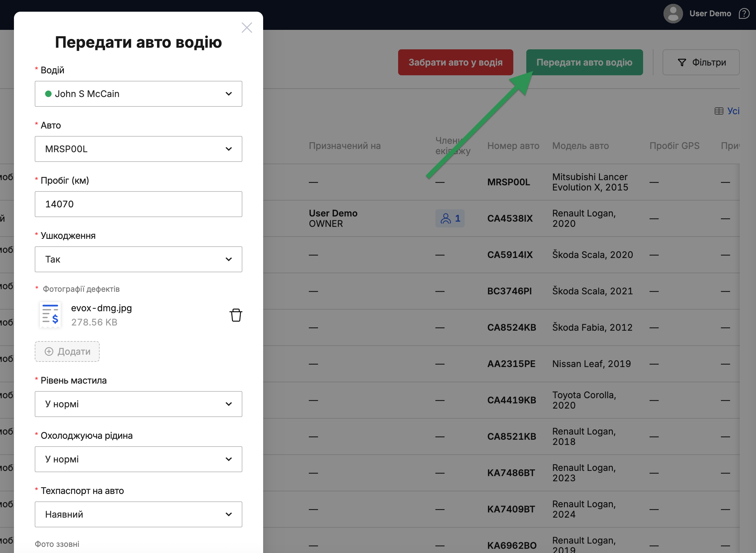The height and width of the screenshot is (553, 756).
Task: Close the Передати авто водію dialog
Action: click(247, 28)
